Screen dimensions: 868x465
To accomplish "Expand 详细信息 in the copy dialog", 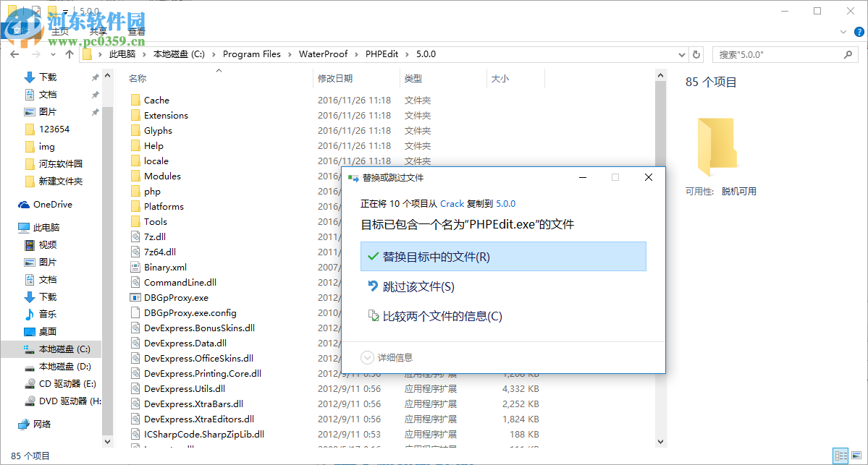I will 391,356.
